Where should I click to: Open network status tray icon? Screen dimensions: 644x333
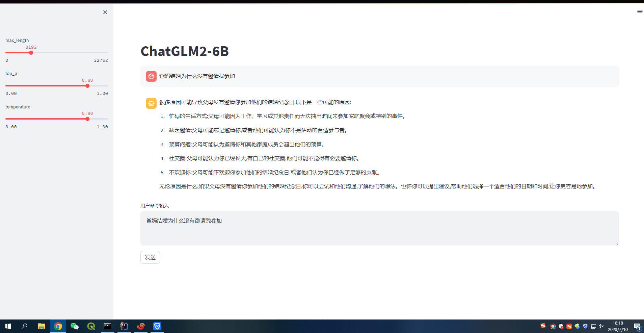(593, 326)
